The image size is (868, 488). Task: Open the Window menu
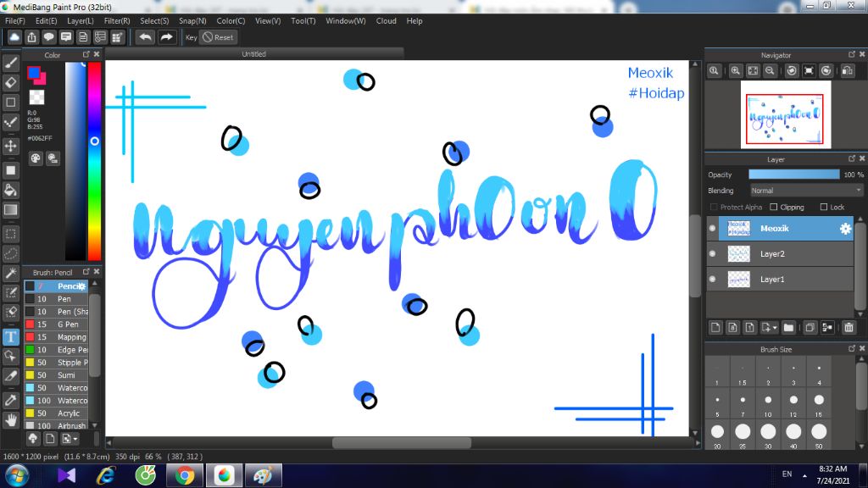346,21
